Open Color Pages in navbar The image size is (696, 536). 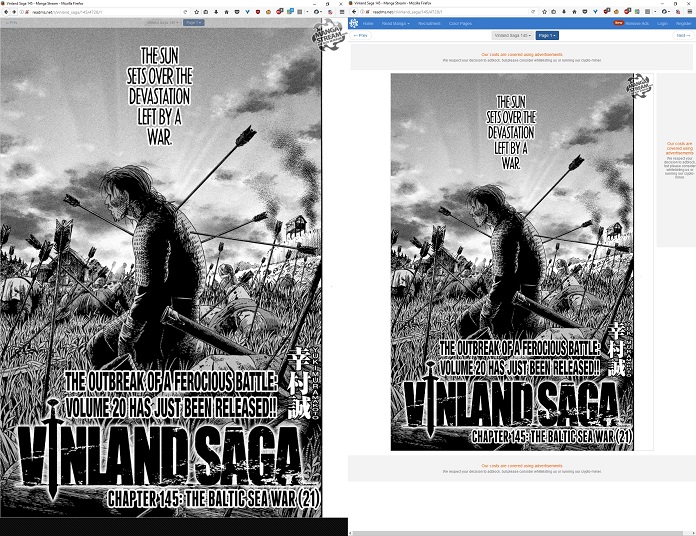(x=460, y=24)
